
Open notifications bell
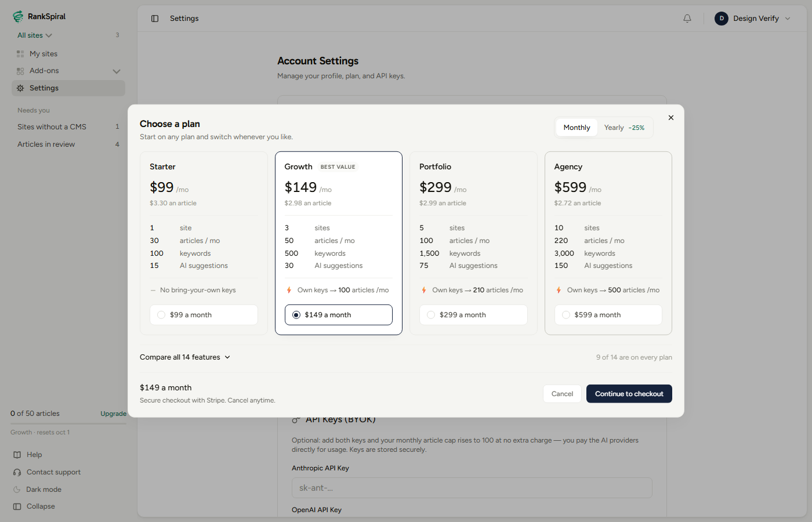tap(687, 19)
